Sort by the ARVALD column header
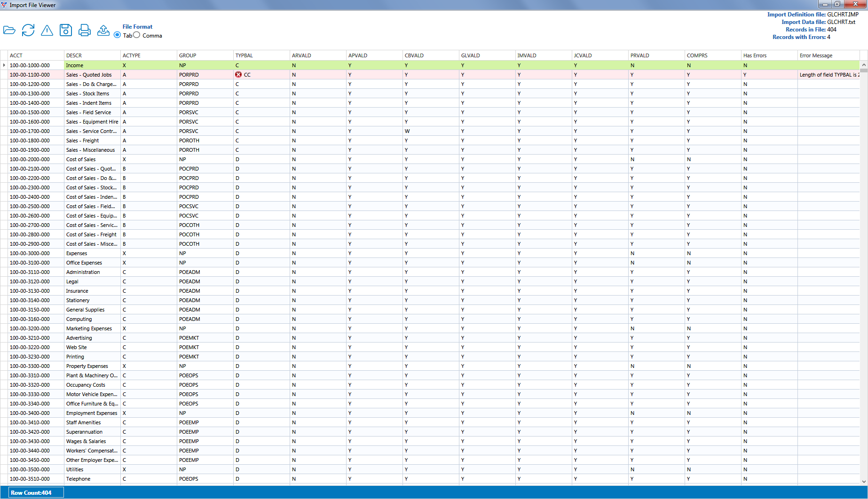 point(318,55)
